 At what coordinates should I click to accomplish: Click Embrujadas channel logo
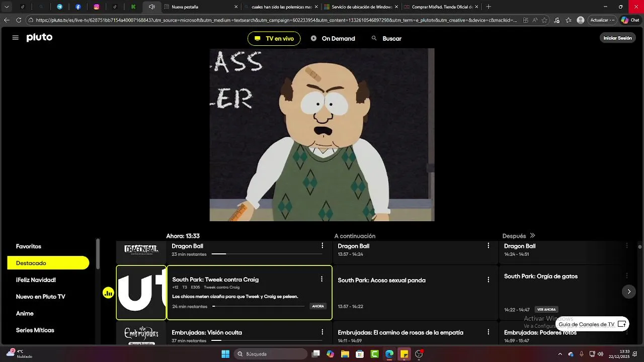coord(141,334)
